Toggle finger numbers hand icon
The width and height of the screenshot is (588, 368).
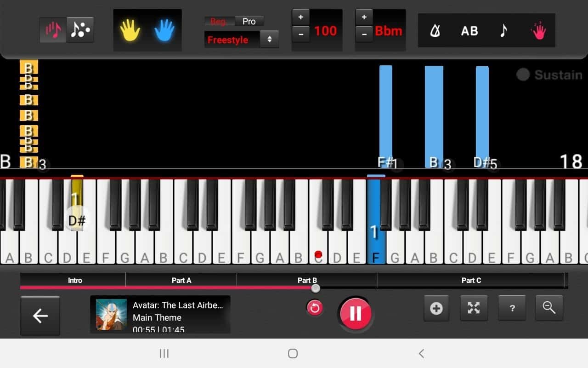pyautogui.click(x=538, y=31)
